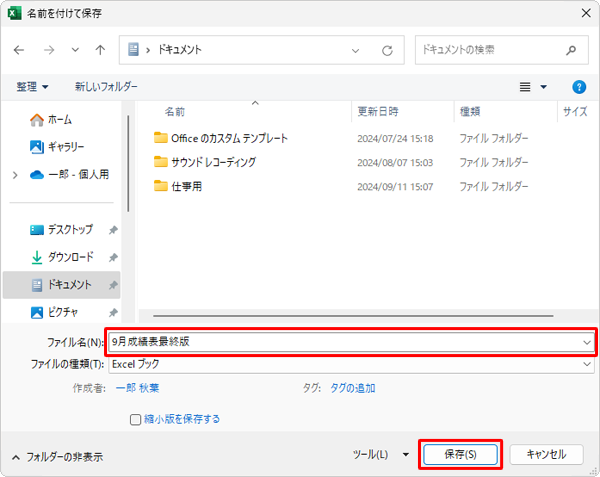600x477 pixels.
Task: Select ドキュメント in the sidebar
Action: 61,285
